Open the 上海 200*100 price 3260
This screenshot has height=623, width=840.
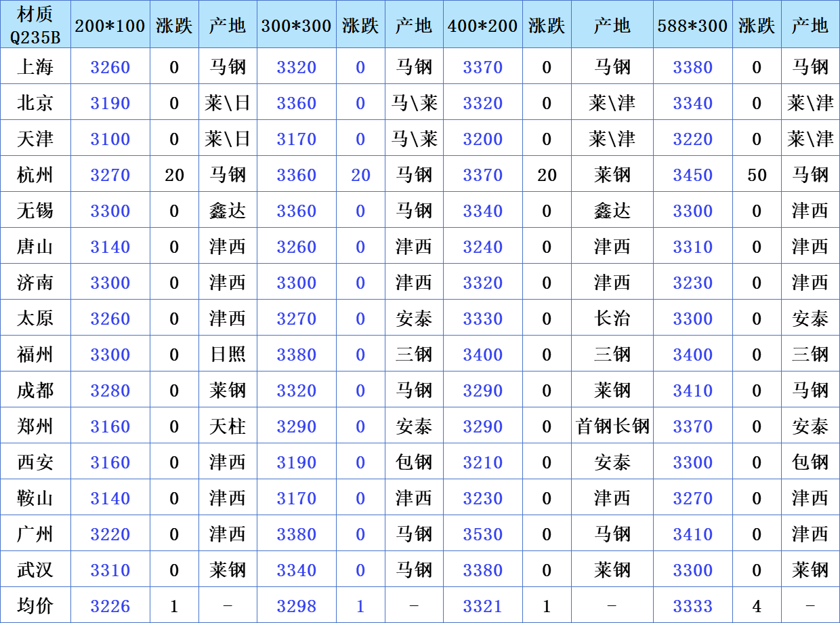click(x=110, y=67)
